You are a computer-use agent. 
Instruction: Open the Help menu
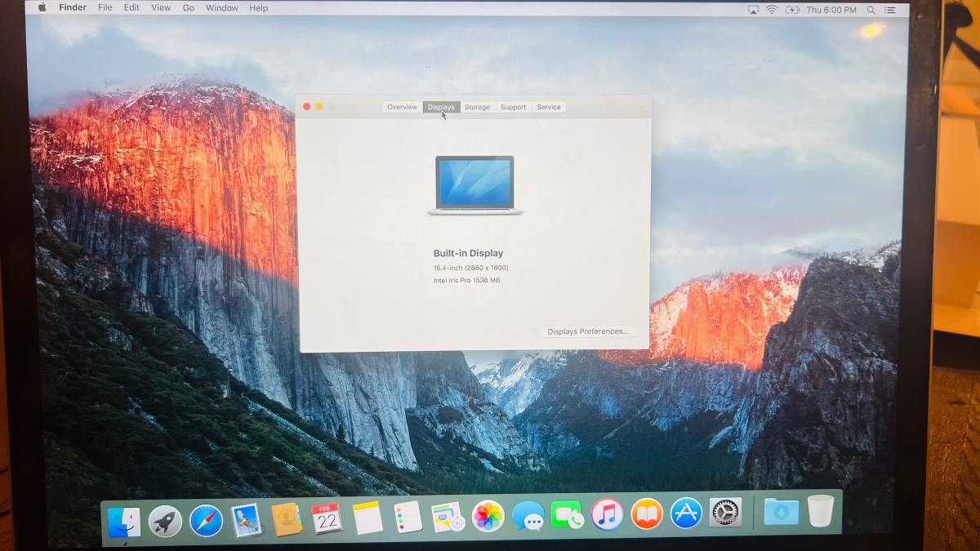258,8
